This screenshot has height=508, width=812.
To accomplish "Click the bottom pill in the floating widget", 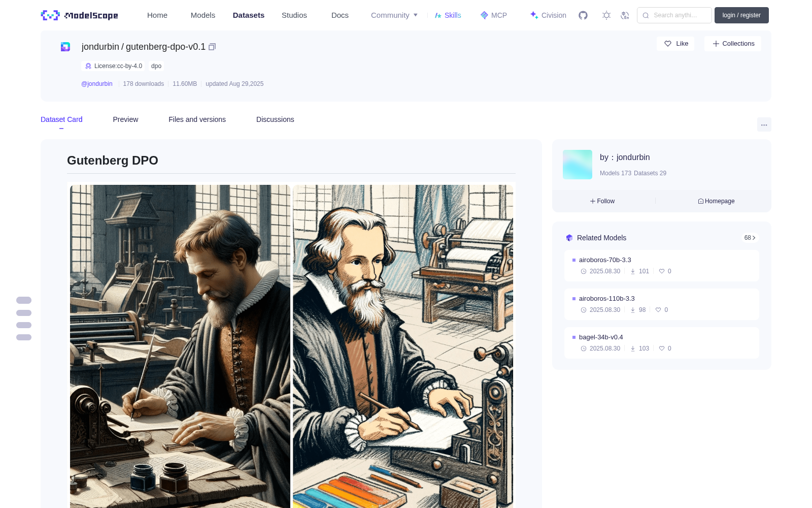I will coord(24,337).
